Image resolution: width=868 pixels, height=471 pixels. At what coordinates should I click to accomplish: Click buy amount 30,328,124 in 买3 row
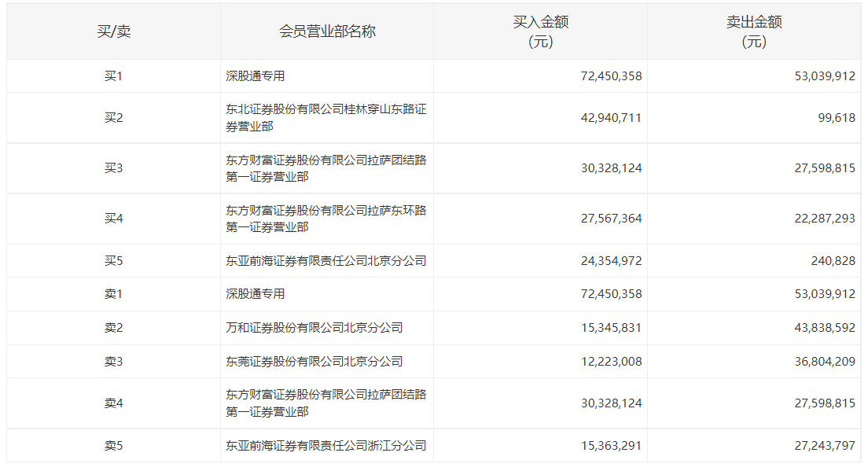(x=611, y=168)
